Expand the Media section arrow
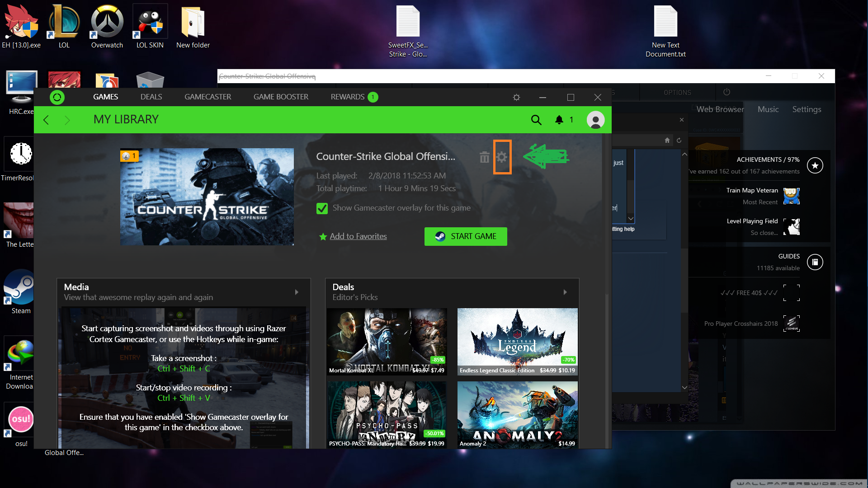Screen dimensions: 868x488 click(x=297, y=292)
